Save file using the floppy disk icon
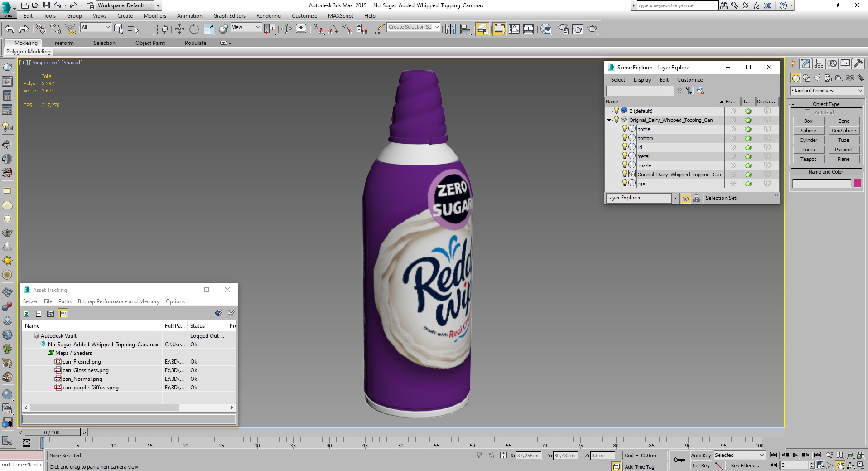This screenshot has width=868, height=471. point(46,5)
